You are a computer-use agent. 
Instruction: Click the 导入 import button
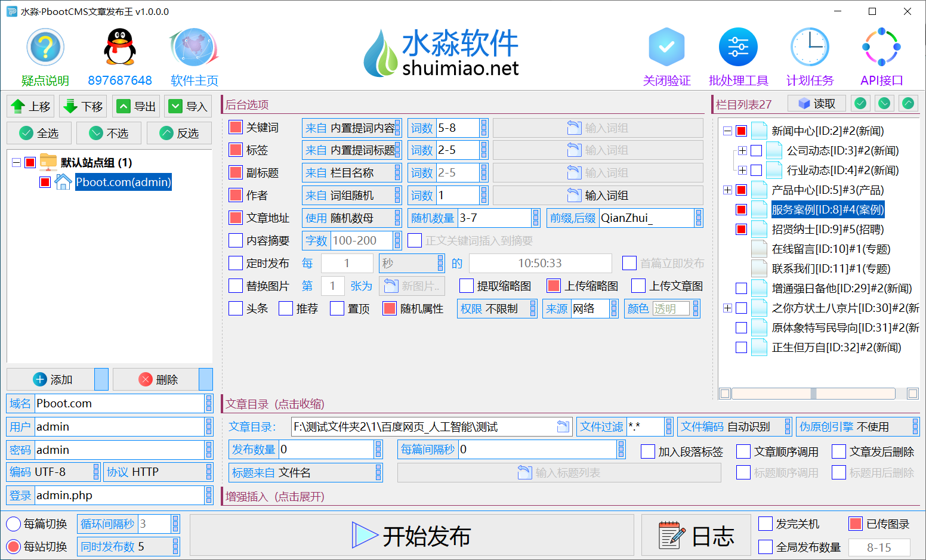pyautogui.click(x=188, y=107)
